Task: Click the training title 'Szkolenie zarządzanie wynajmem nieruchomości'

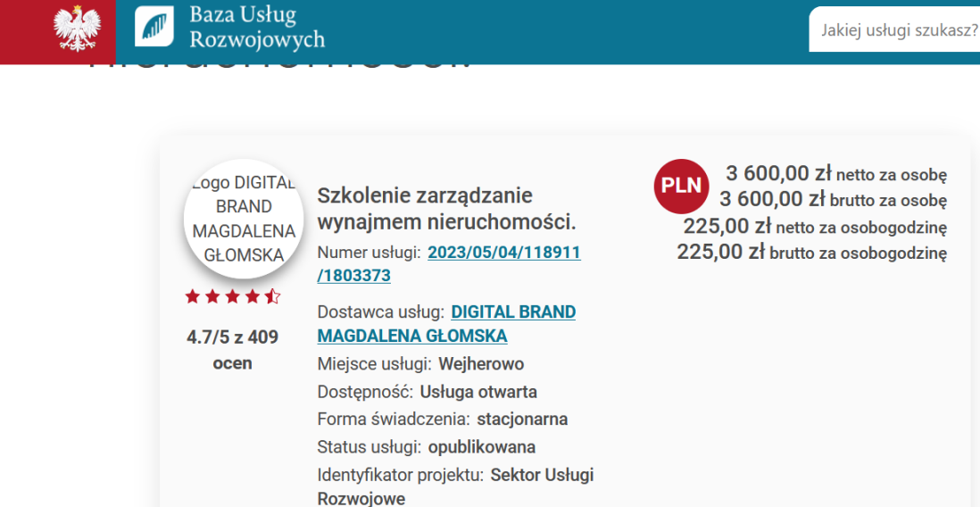Action: coord(446,208)
